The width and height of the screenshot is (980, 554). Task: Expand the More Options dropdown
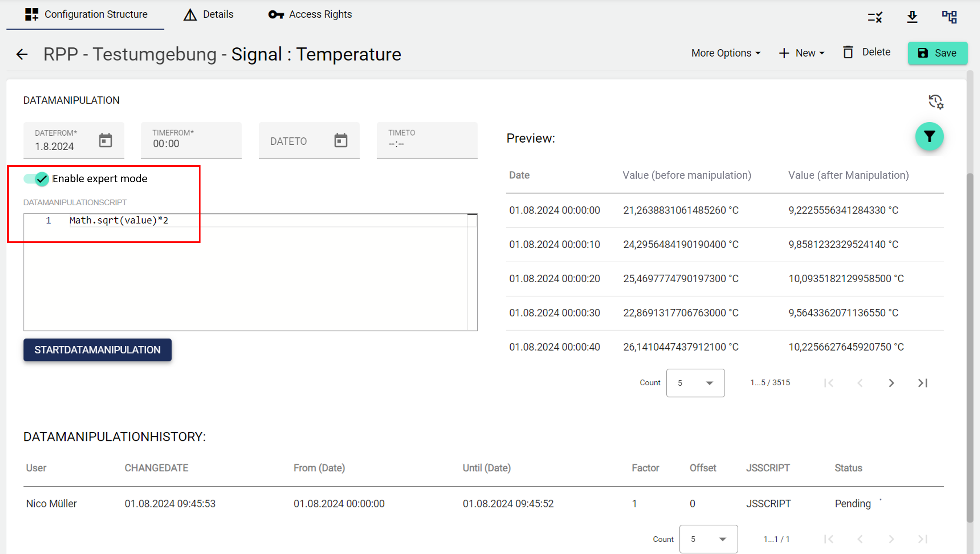click(726, 53)
